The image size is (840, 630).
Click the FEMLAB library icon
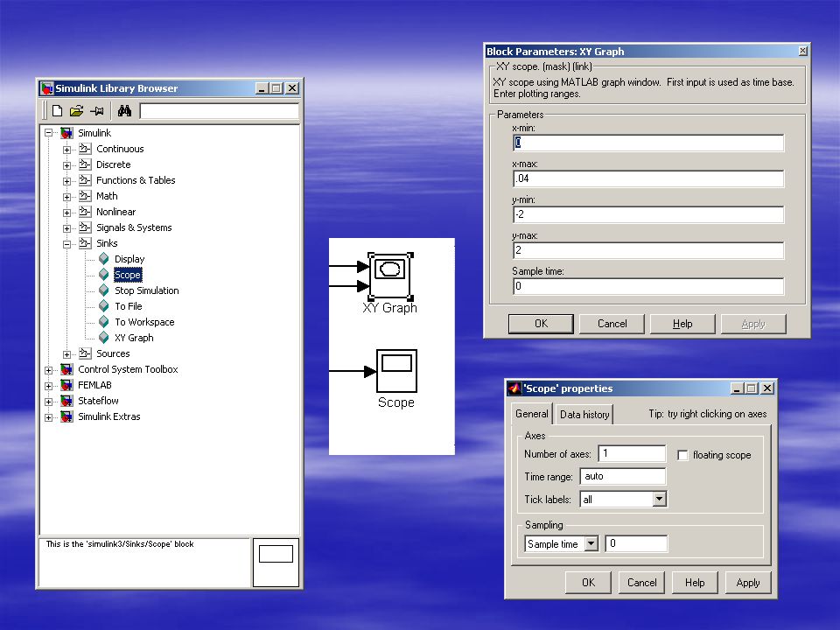pyautogui.click(x=67, y=385)
